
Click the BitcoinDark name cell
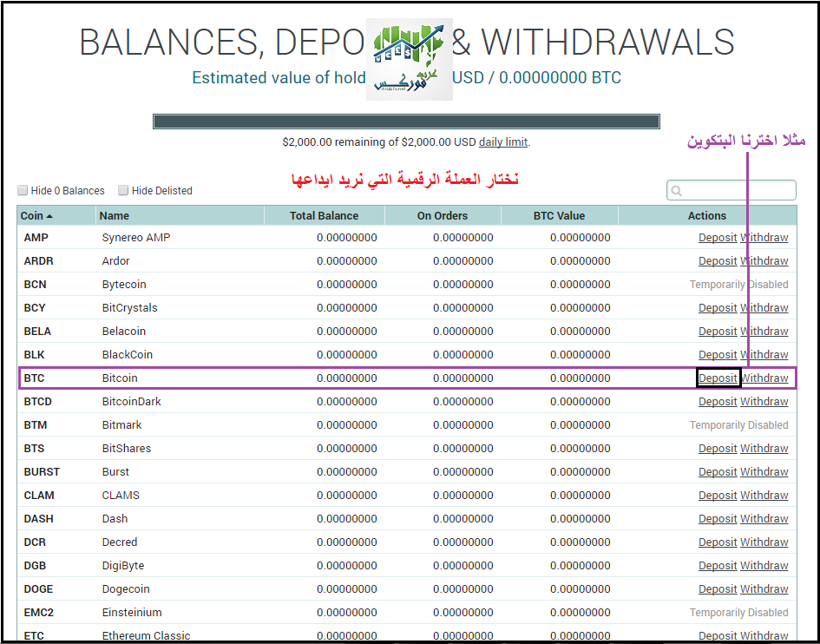(131, 401)
